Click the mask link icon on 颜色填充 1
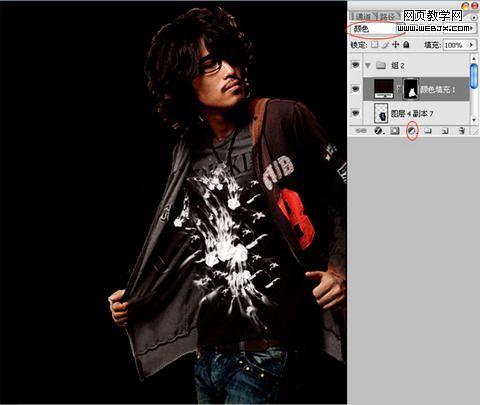Viewport: 480px width, 405px height. point(398,89)
